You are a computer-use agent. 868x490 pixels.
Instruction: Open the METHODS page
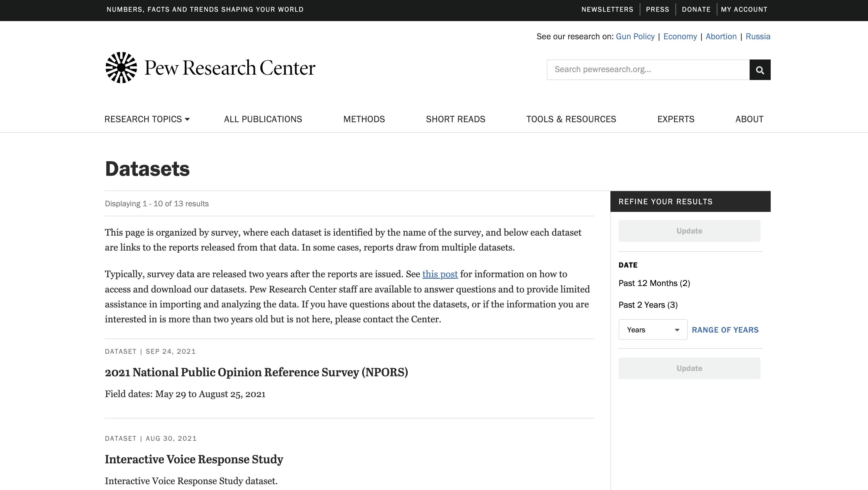tap(364, 119)
